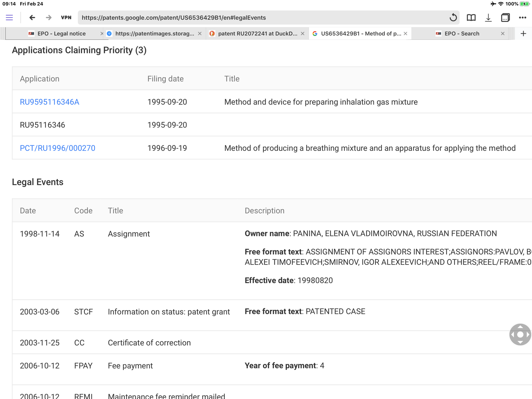Click the forward navigation arrow
532x399 pixels.
point(49,18)
